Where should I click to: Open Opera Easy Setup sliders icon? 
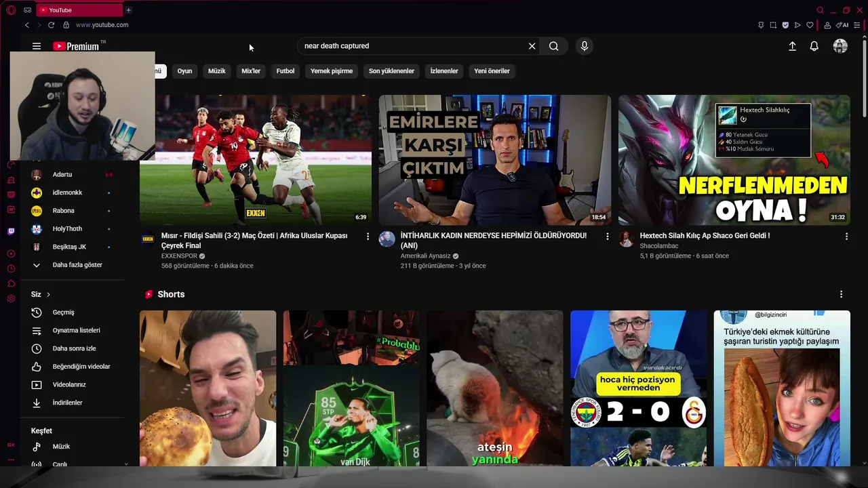pyautogui.click(x=857, y=25)
